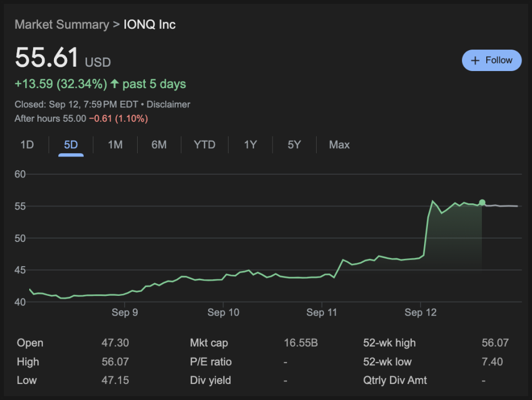Open the Disclaimer link
The height and width of the screenshot is (400, 532).
point(169,104)
